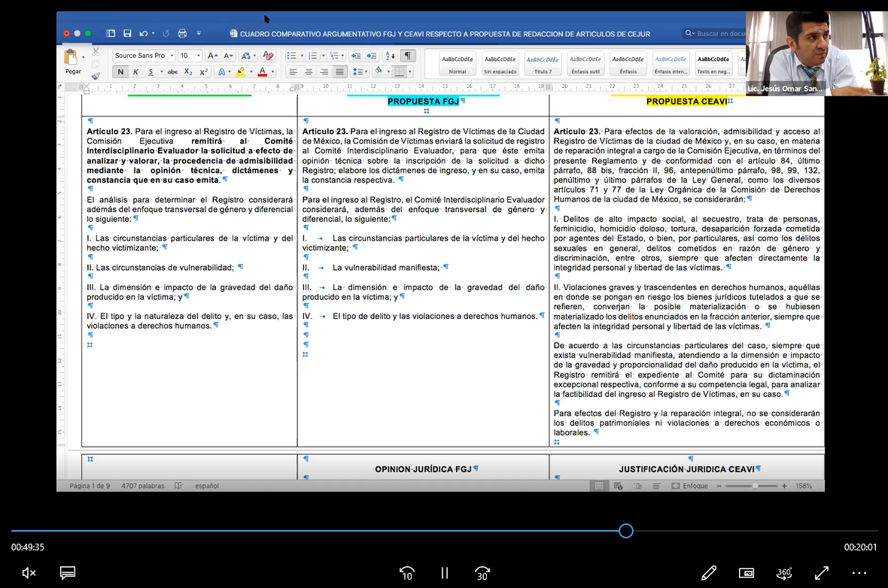Clear all formatting with eraser A icon
The height and width of the screenshot is (588, 888).
(x=269, y=56)
